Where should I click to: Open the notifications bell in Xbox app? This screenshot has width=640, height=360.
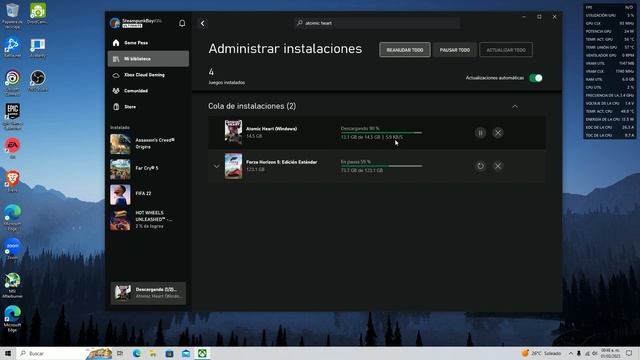coord(182,23)
